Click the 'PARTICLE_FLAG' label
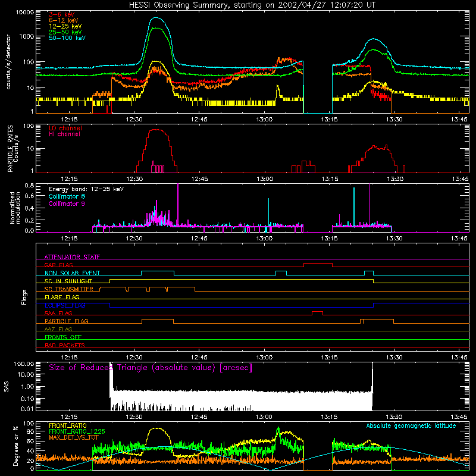 (x=67, y=321)
